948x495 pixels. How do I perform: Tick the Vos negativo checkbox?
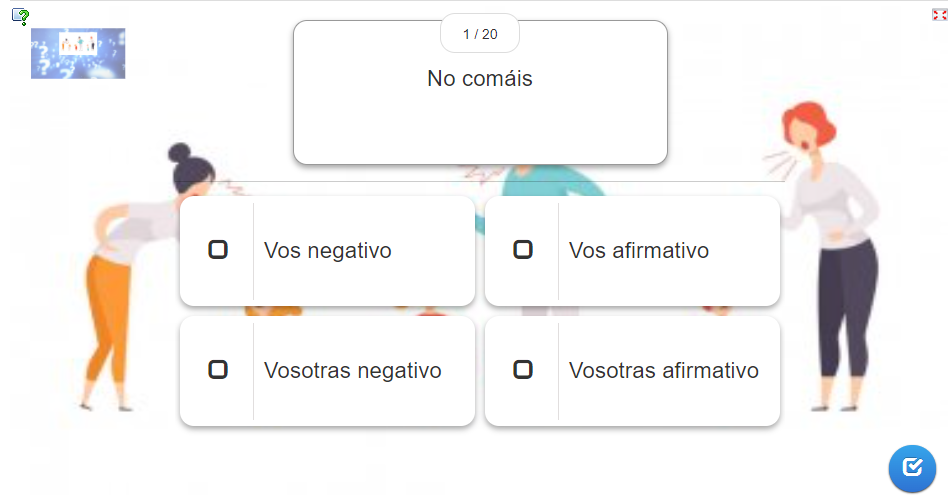coord(218,250)
